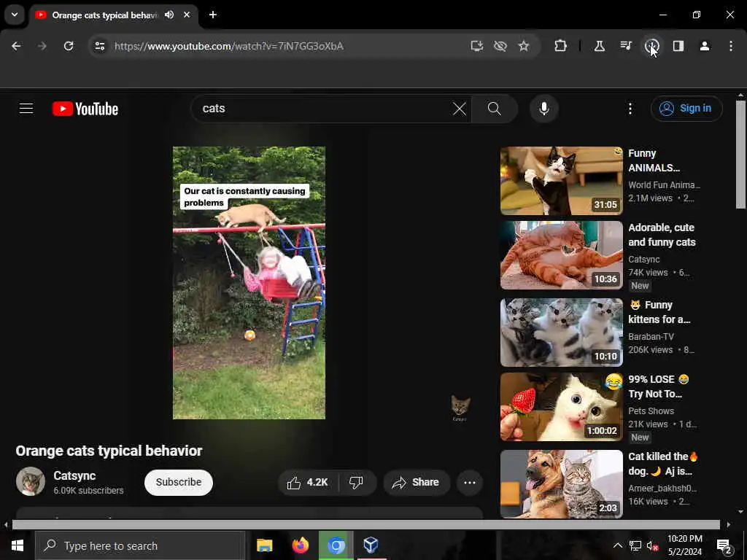Open File Explorer from taskbar
Screen dimensions: 747x560
(x=264, y=545)
